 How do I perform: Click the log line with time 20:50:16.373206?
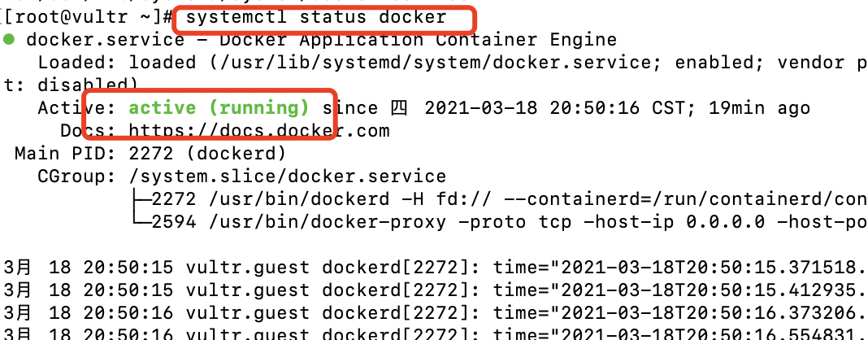click(435, 313)
